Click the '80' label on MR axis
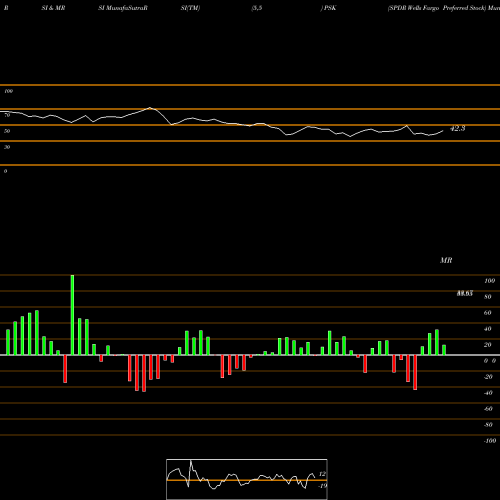This screenshot has width=500, height=500. [x=488, y=297]
